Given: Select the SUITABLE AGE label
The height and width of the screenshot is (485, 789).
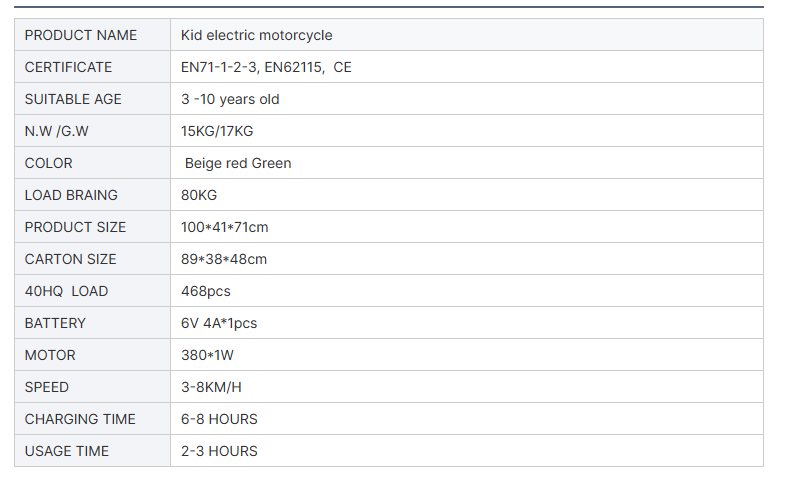Looking at the screenshot, I should pos(73,99).
